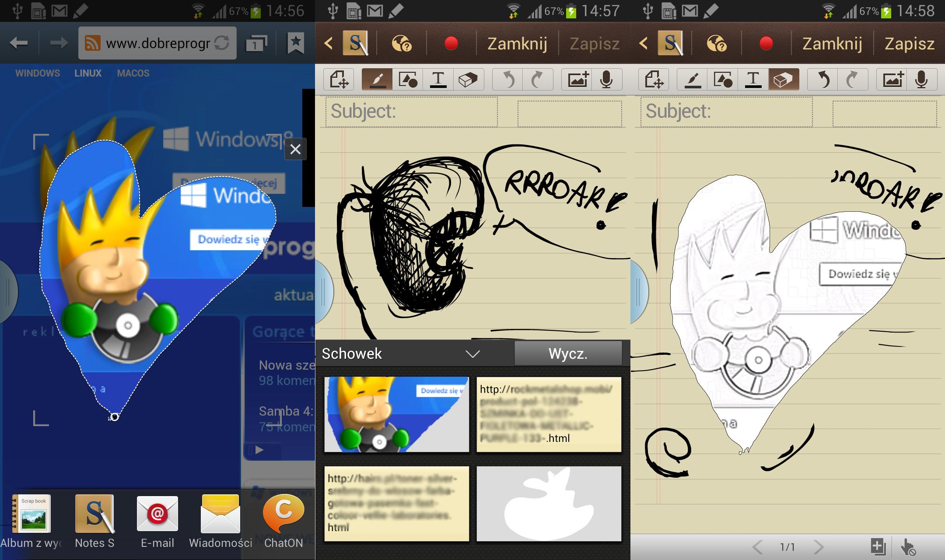
Task: Click the red record button in middle panel
Action: pyautogui.click(x=451, y=44)
